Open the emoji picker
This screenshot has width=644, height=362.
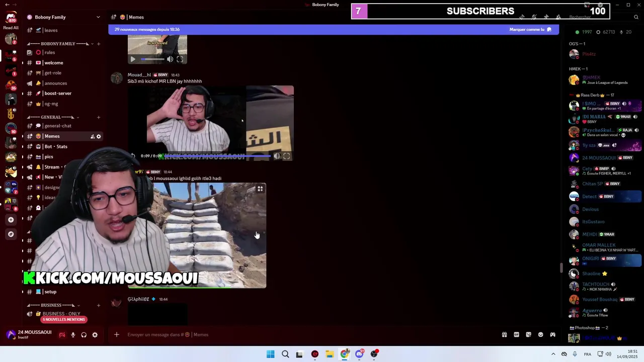pyautogui.click(x=540, y=335)
